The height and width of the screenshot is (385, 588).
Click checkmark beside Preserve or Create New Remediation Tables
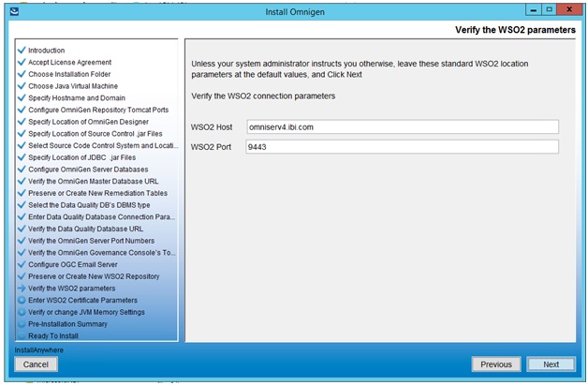coord(22,193)
